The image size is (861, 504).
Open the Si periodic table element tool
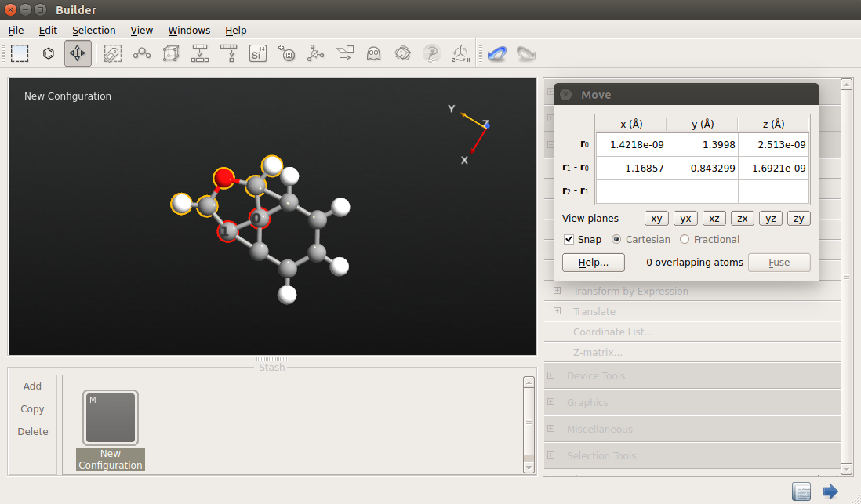point(257,53)
